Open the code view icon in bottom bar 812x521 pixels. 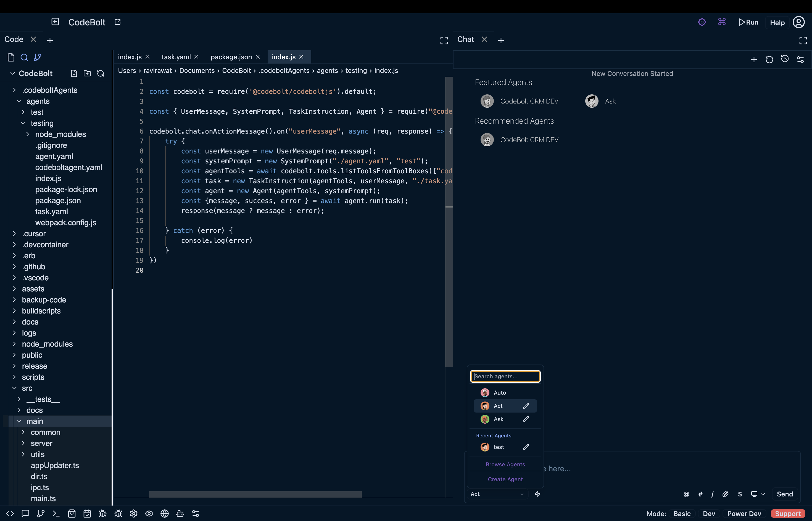click(x=10, y=514)
